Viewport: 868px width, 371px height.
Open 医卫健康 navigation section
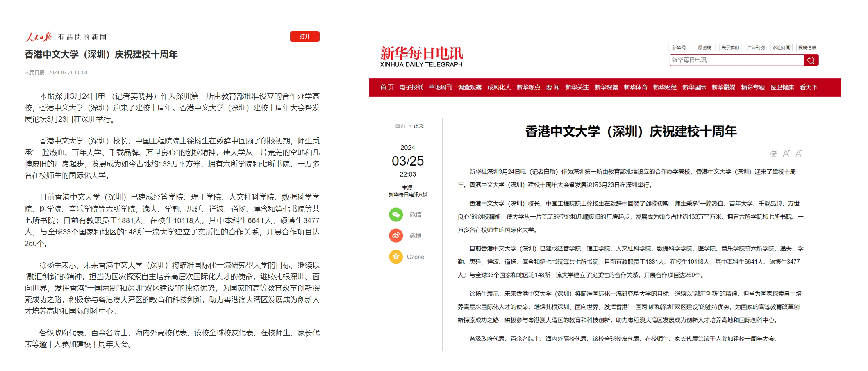(x=782, y=87)
